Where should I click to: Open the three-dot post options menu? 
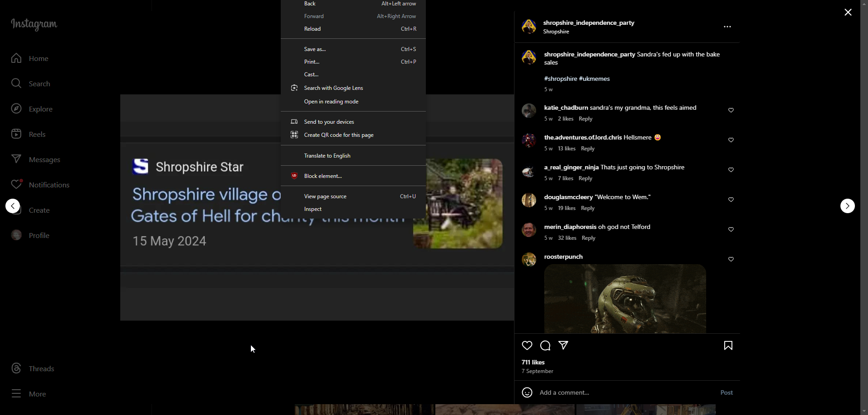pyautogui.click(x=727, y=27)
